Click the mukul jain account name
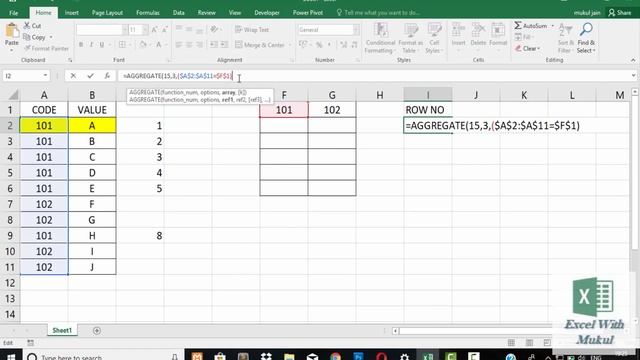Screen dimensions: 640x360 pos(587,13)
